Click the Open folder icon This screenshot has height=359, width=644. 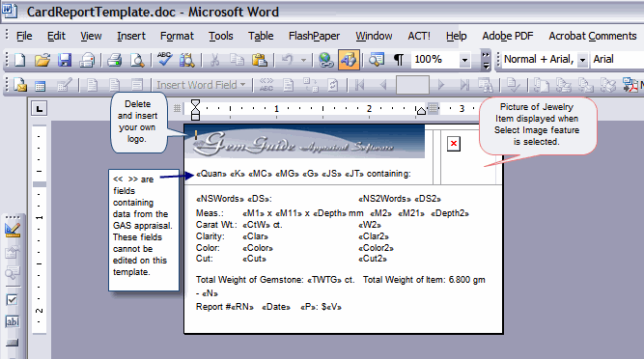42,60
